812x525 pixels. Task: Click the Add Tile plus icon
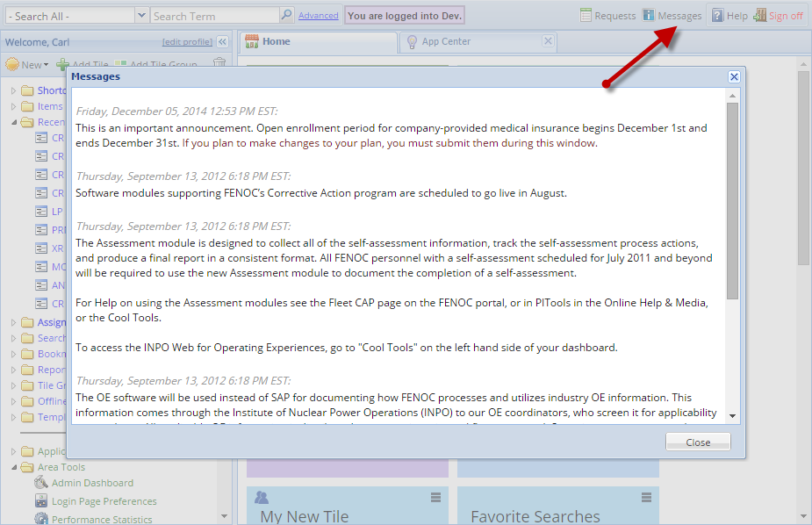click(62, 65)
